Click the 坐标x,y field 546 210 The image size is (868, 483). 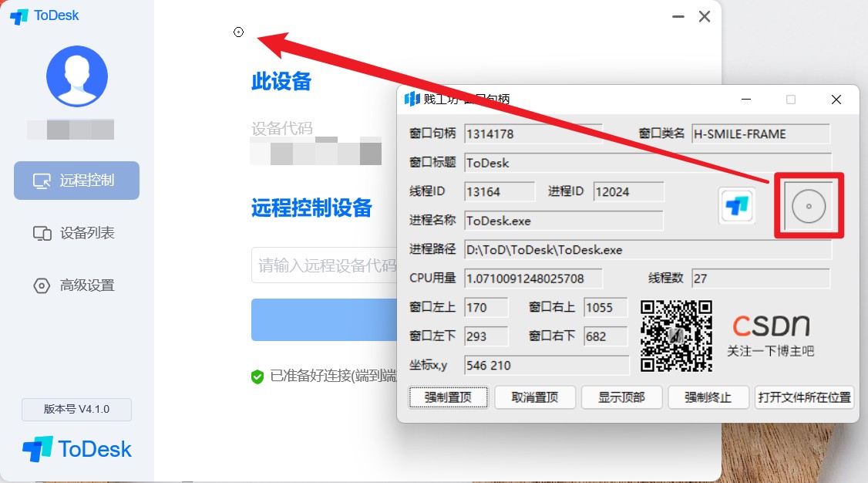click(x=547, y=365)
